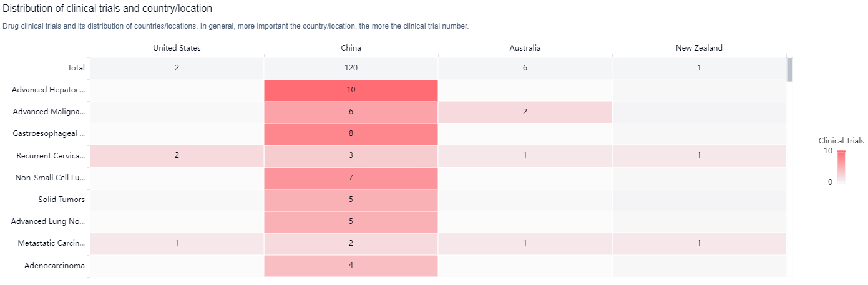Viewport: 868px width, 285px height.
Task: Click Adenocarcinoma China cell showing 4
Action: pyautogui.click(x=351, y=265)
